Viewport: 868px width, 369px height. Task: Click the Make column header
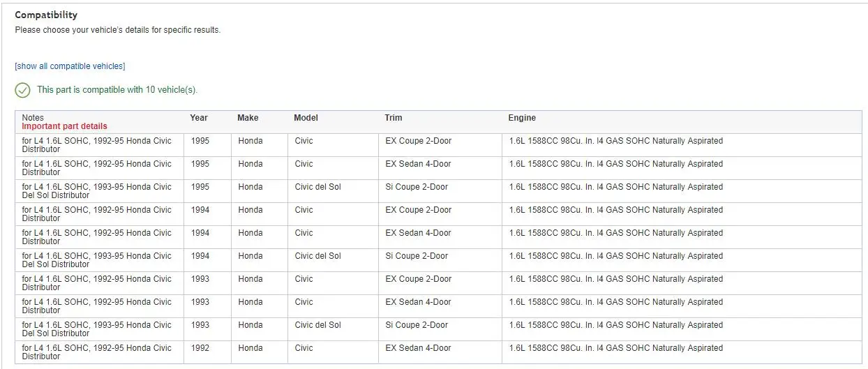pos(248,118)
